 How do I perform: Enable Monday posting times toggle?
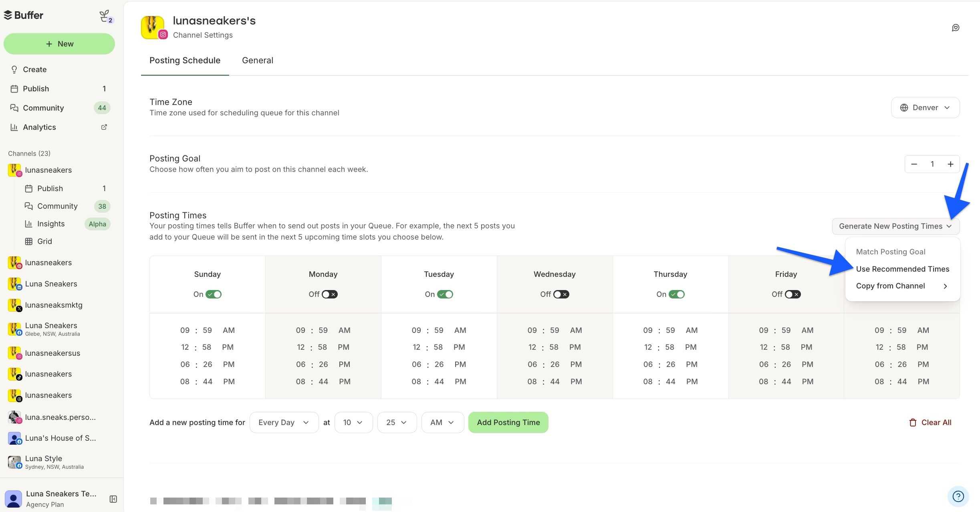point(329,294)
